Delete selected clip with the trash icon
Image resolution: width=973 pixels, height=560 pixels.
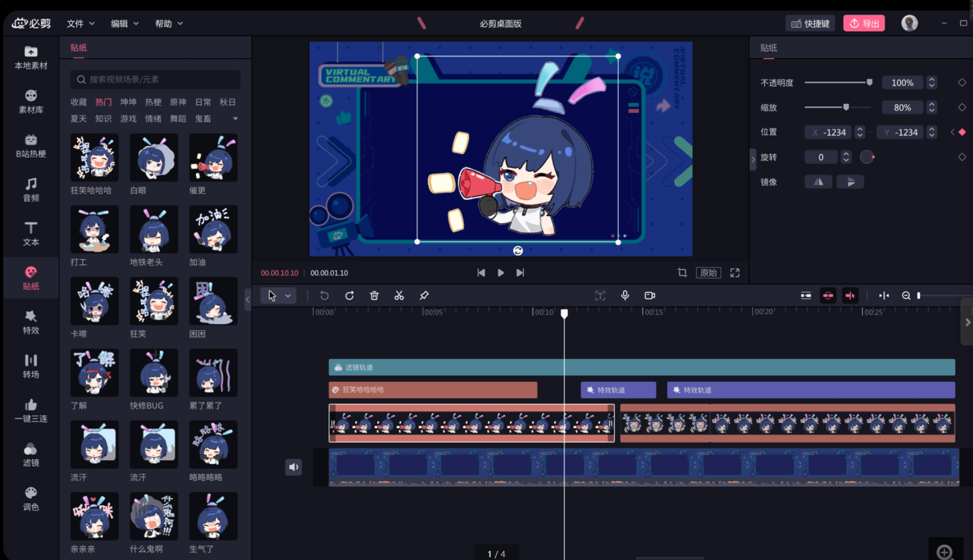coord(374,296)
